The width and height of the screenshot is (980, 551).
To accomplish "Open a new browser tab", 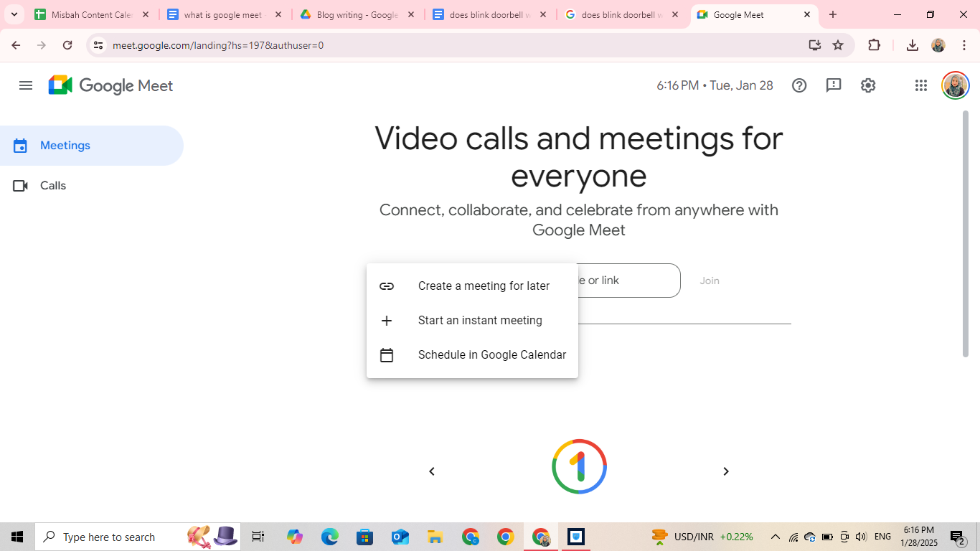I will coord(833,14).
